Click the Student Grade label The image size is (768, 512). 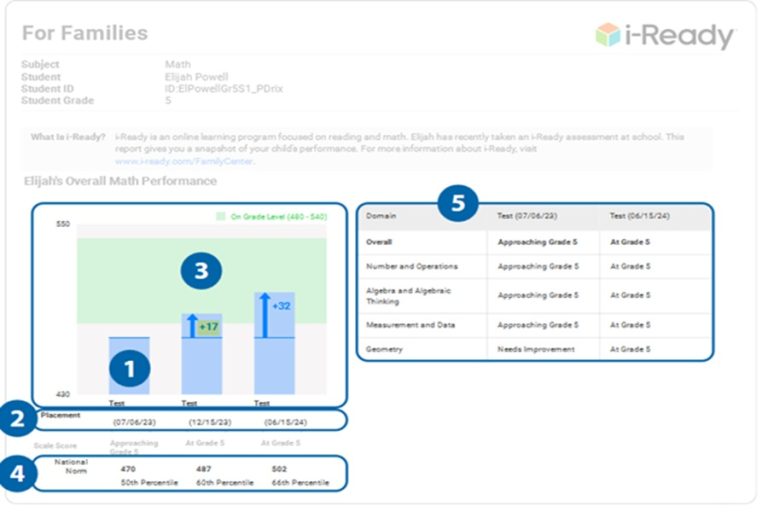pos(57,100)
